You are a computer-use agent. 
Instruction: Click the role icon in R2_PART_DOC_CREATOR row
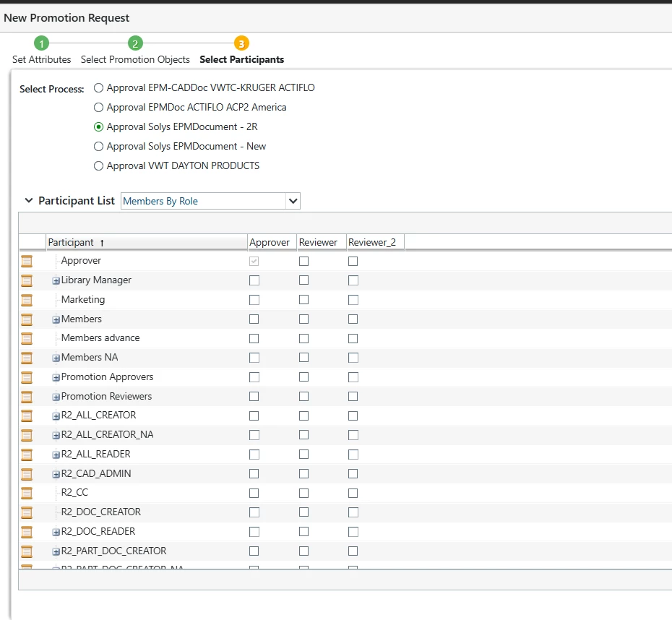27,551
